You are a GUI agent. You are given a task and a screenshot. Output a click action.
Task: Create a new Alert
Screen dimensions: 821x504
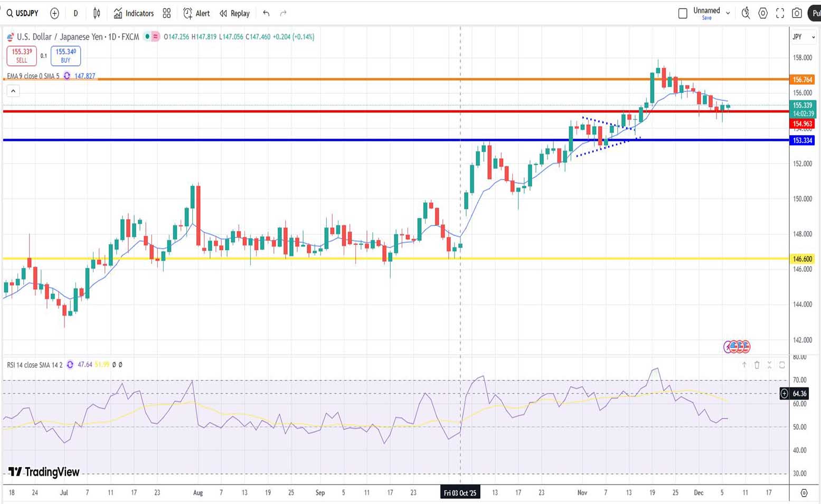(x=196, y=13)
